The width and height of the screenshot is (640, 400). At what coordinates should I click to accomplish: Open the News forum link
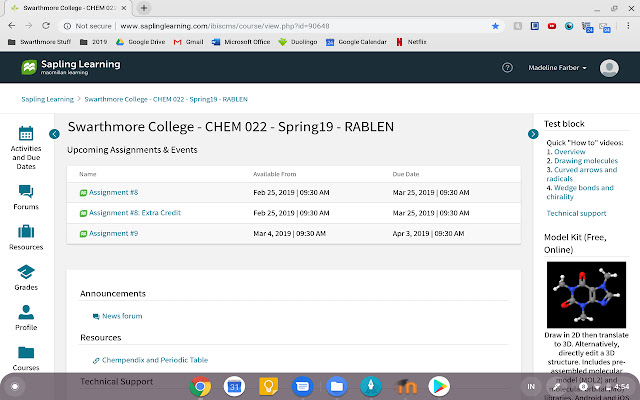[x=122, y=316]
